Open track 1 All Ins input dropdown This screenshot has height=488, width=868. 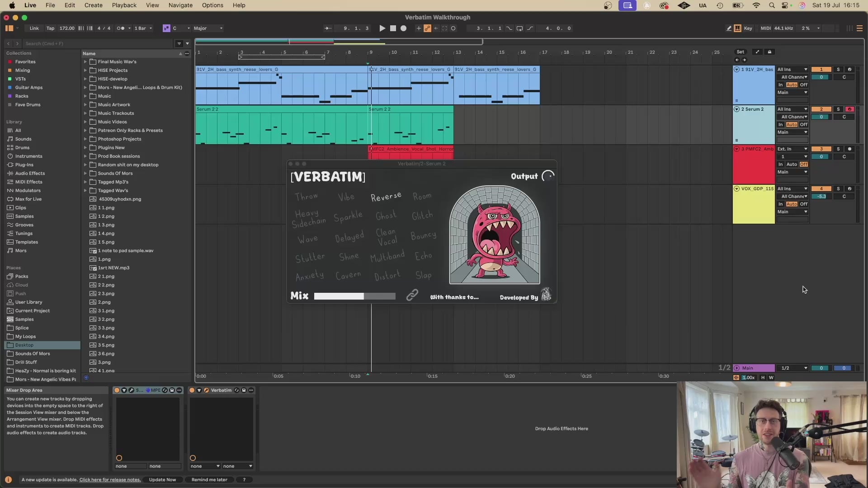point(792,70)
